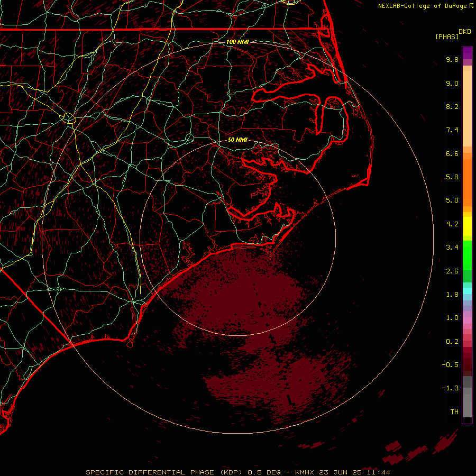
Task: Click the -0.5 value on the color scale
Action: [450, 365]
